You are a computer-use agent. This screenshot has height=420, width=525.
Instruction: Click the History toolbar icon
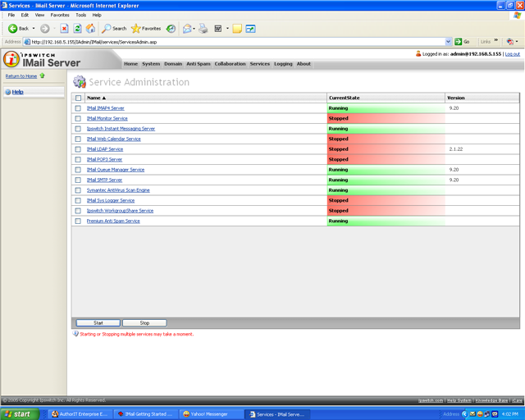[x=171, y=29]
